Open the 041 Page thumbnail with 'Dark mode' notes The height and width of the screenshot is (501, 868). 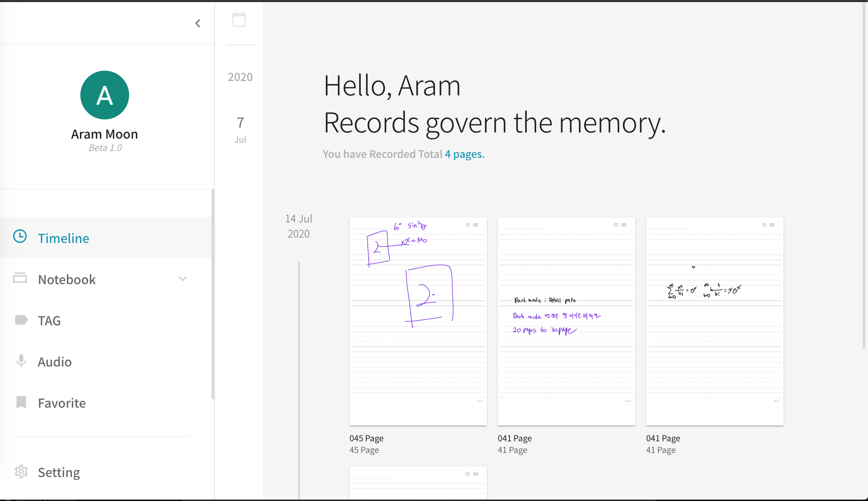[x=567, y=322]
